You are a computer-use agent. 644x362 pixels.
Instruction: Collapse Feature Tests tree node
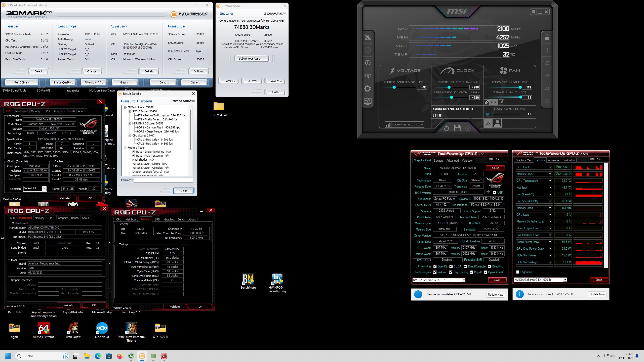pyautogui.click(x=125, y=148)
